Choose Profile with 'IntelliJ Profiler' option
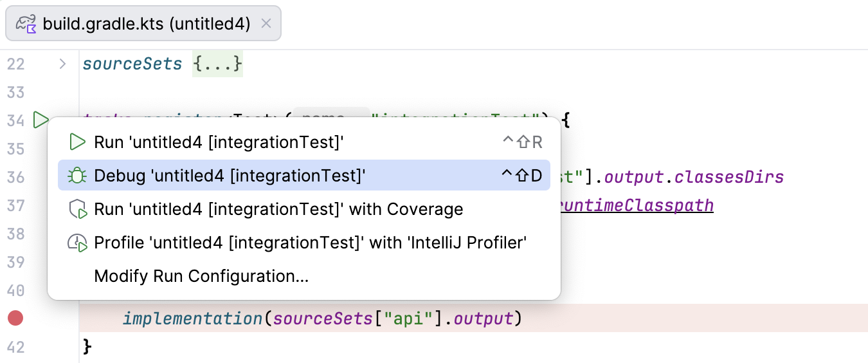Screen dimensions: 868x363 point(304,243)
